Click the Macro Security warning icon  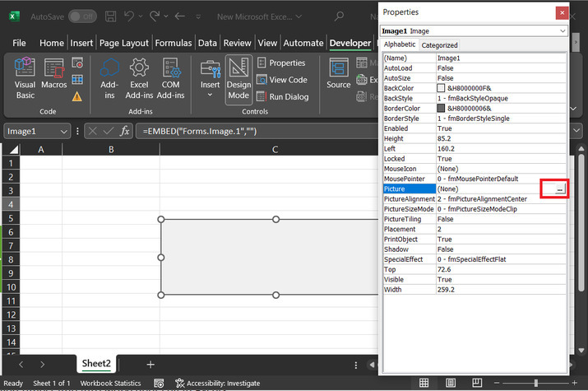point(77,96)
